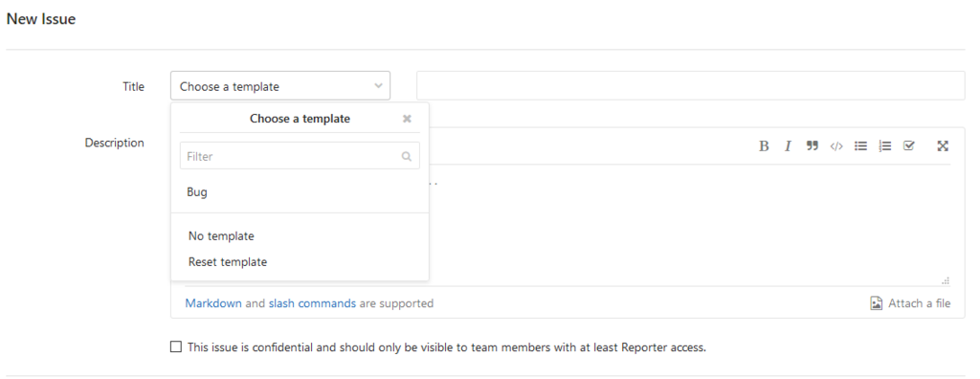Apply bold formatting in description toolbar
The width and height of the screenshot is (980, 379).
click(x=764, y=146)
